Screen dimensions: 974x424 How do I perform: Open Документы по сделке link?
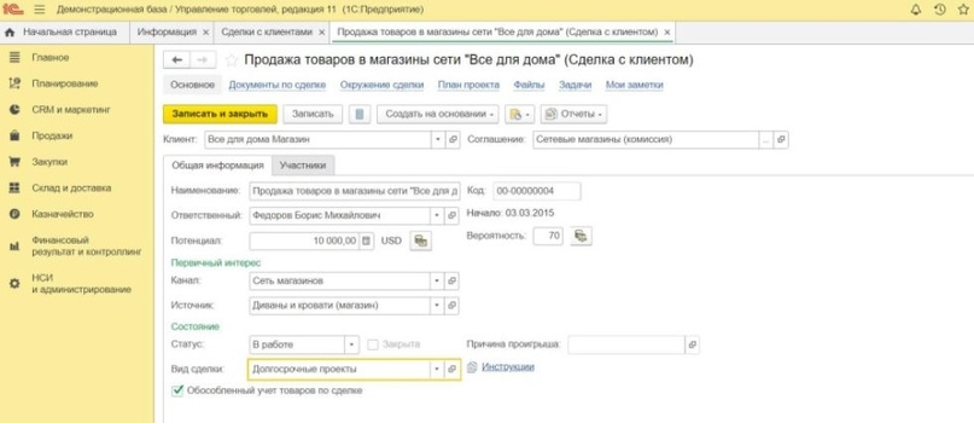pos(277,85)
